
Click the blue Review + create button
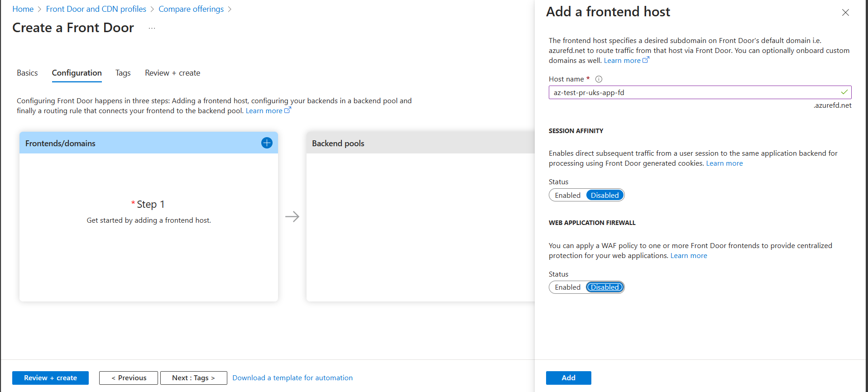coord(50,378)
